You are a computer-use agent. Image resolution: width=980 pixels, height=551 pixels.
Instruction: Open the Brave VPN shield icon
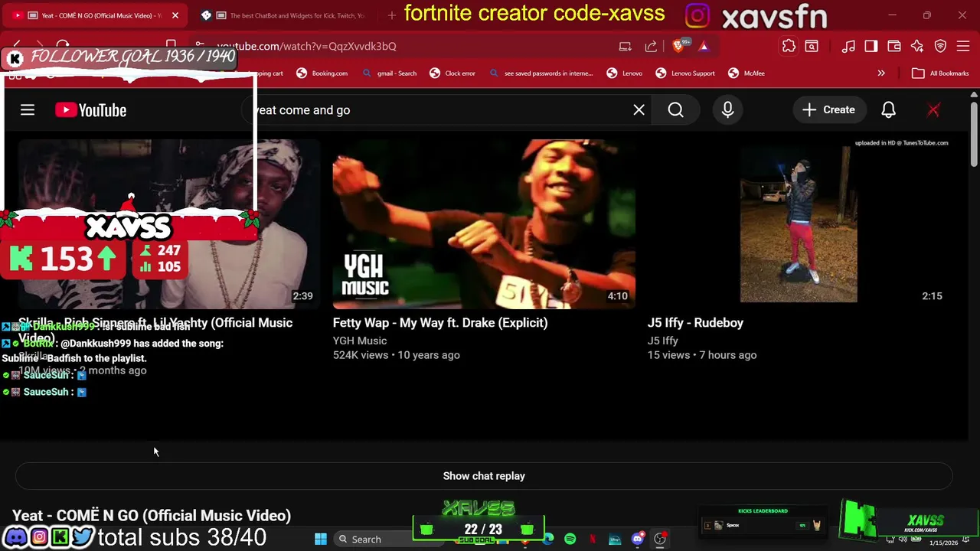point(940,46)
